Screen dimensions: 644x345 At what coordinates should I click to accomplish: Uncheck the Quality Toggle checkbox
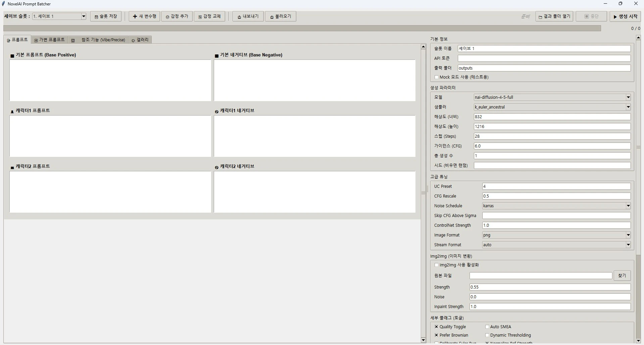click(436, 327)
